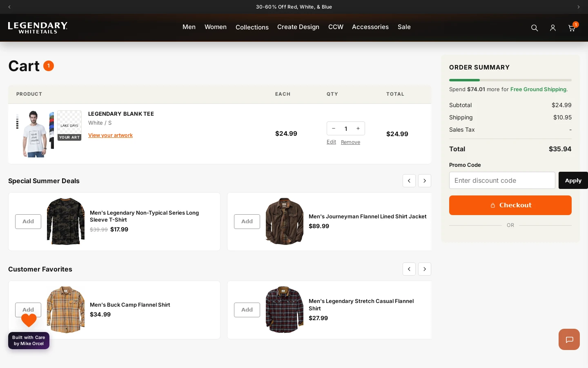This screenshot has height=368, width=588.
Task: Increase quantity with the plus button
Action: tap(358, 128)
